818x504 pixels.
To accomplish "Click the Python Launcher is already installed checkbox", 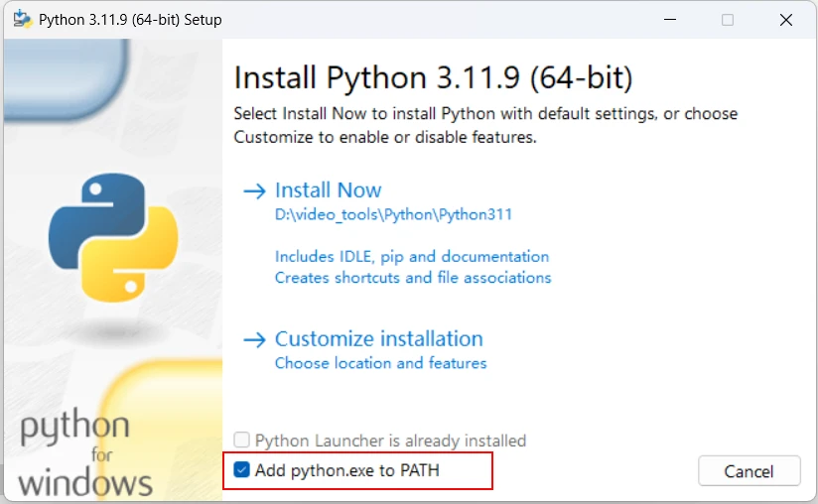I will 242,441.
